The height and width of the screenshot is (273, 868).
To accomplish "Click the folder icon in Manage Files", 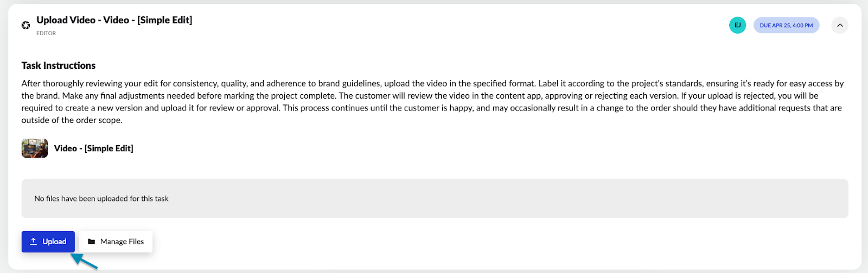I will point(91,242).
